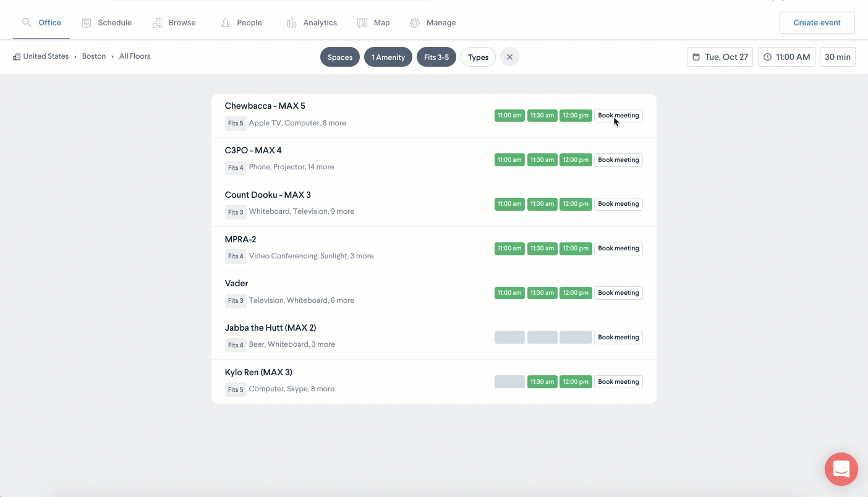The image size is (868, 497).
Task: Click All Floors breadcrumb
Action: (x=135, y=56)
